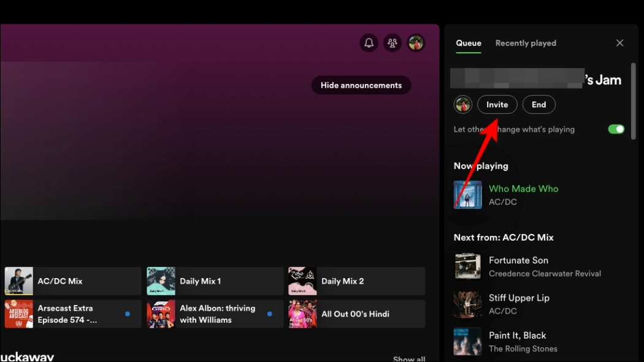644x362 pixels.
Task: Click the Jam host's avatar beside Invite
Action: tap(463, 104)
